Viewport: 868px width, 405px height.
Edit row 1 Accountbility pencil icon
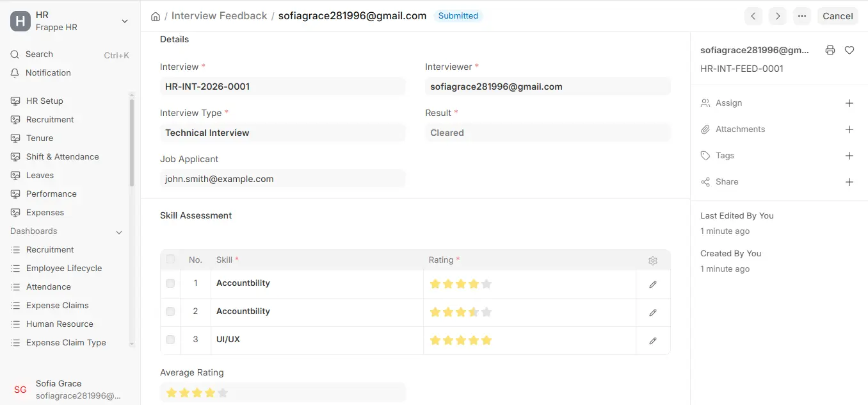[x=653, y=284]
